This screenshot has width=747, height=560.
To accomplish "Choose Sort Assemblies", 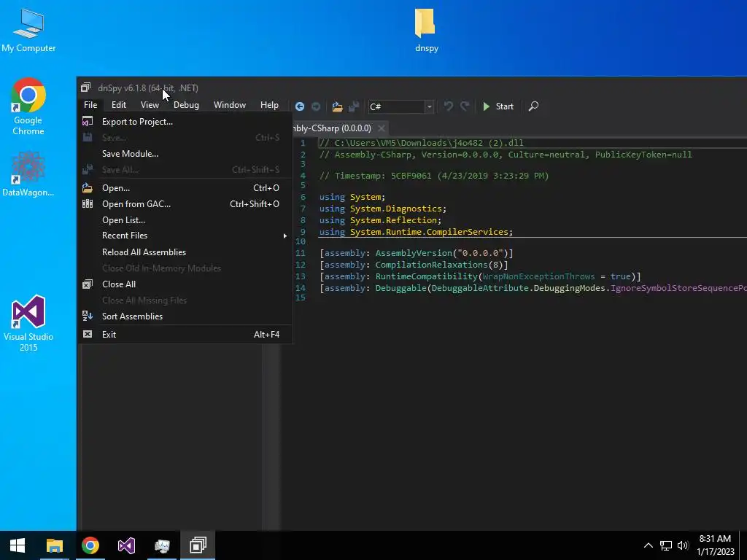I will point(185,316).
